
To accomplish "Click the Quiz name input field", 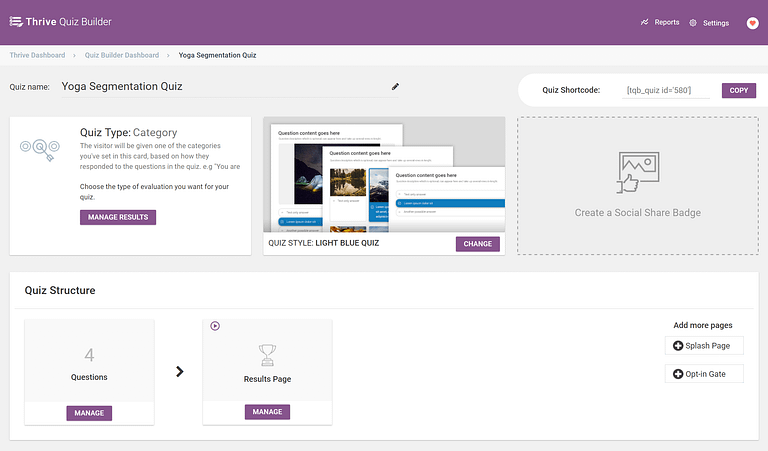I will [x=230, y=87].
